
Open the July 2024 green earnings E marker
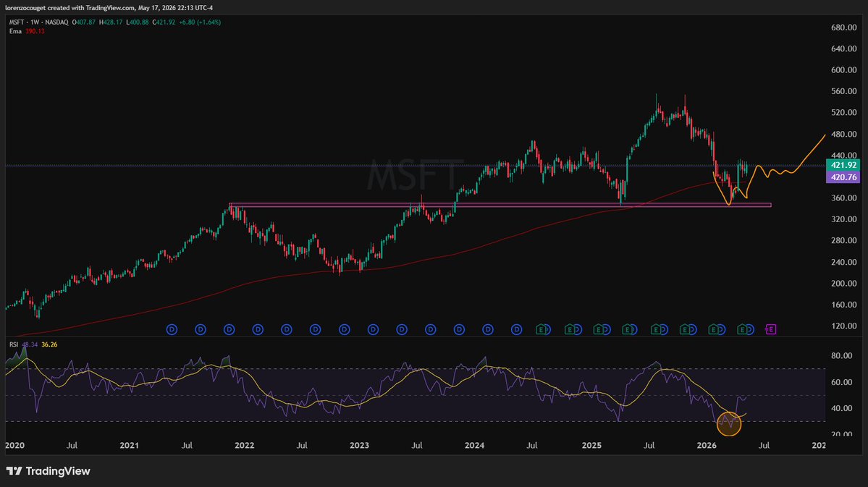(x=540, y=329)
